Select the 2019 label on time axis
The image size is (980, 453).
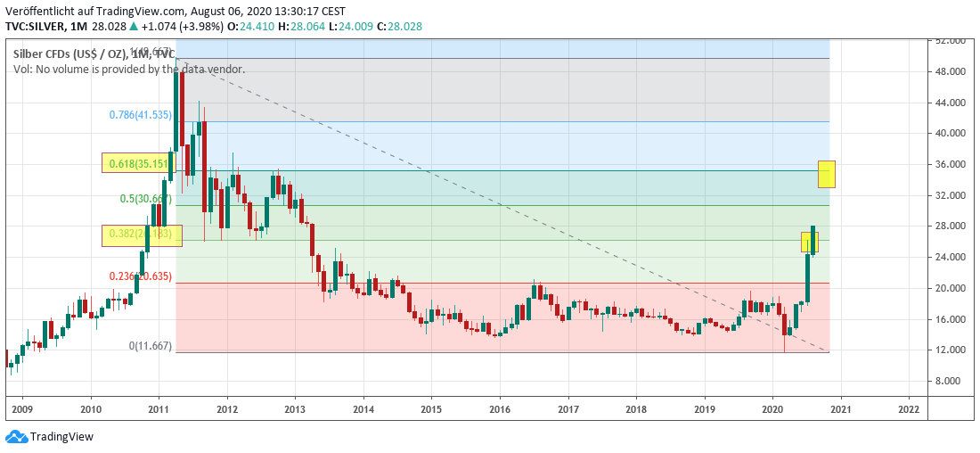704,408
